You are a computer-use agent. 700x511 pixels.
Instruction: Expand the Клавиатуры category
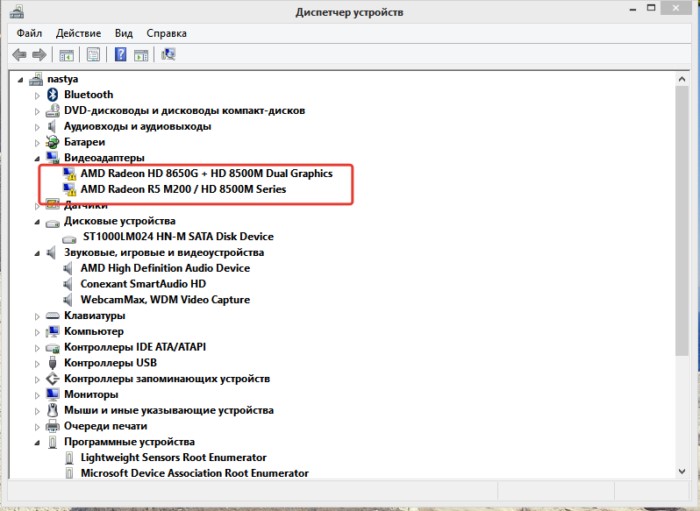tap(39, 316)
